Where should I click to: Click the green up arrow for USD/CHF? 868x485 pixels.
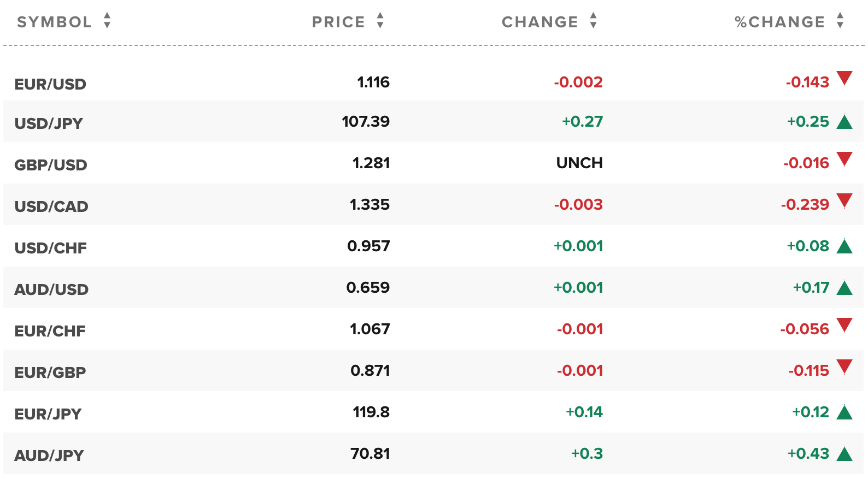point(844,246)
